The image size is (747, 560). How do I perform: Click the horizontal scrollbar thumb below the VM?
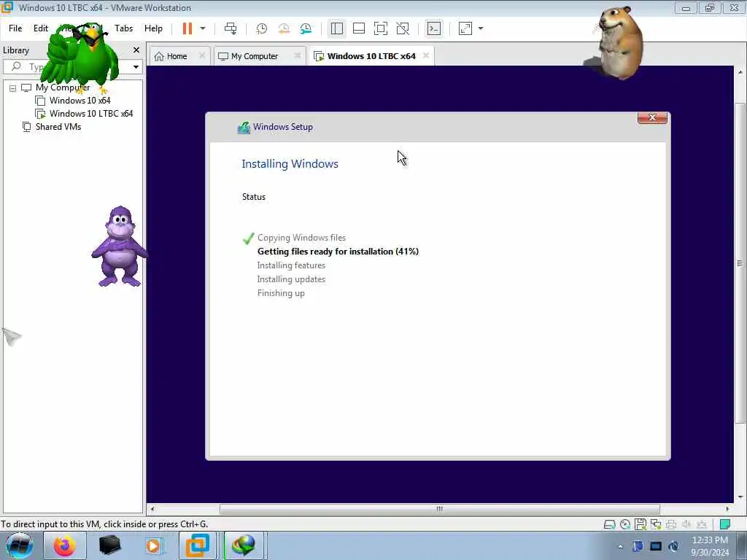coord(439,509)
